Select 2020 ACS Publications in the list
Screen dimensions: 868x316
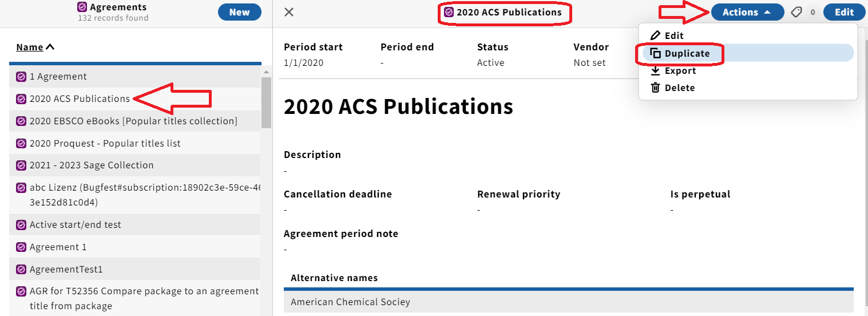[x=135, y=99]
